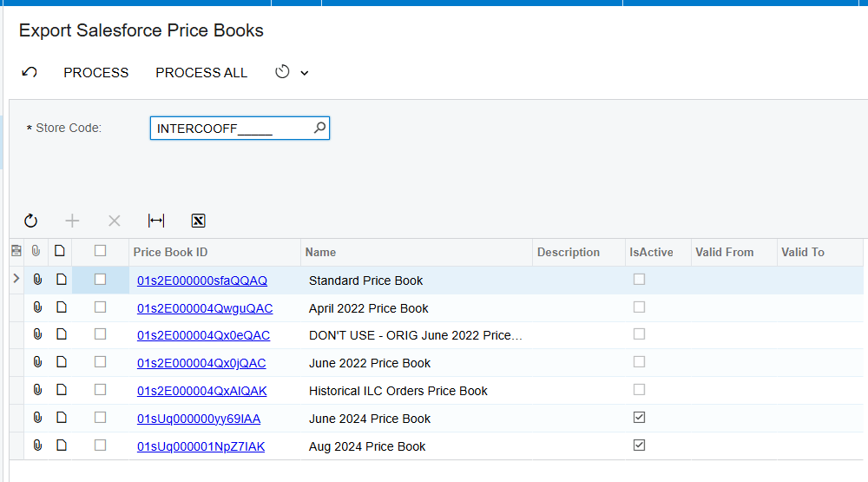Open link 01s2E000000sfaQQAQ

click(202, 281)
